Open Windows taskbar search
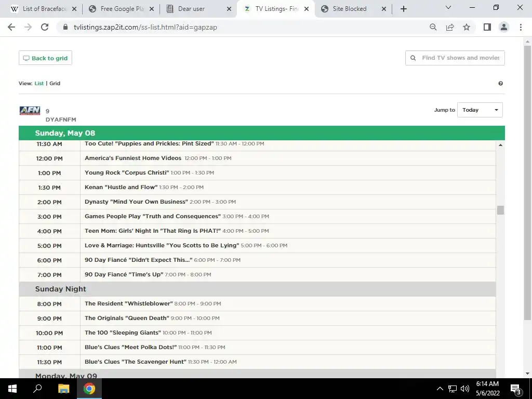This screenshot has height=399, width=532. click(x=37, y=389)
